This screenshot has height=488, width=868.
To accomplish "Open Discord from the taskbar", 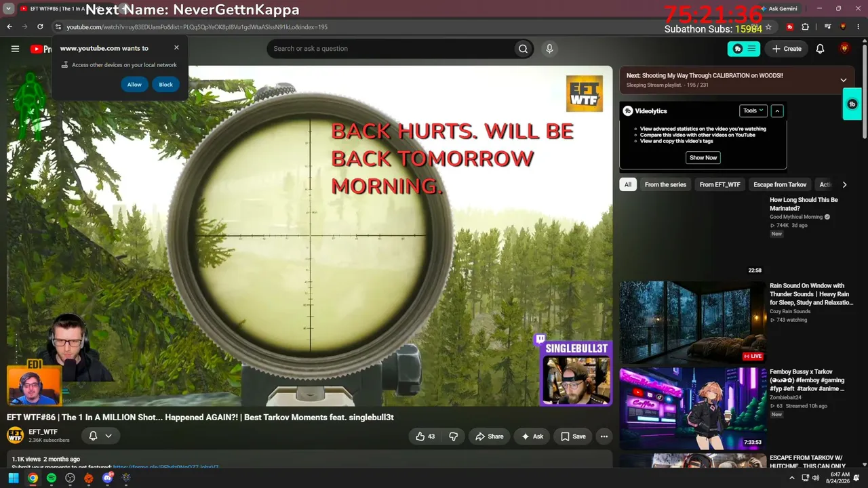I will pyautogui.click(x=107, y=478).
